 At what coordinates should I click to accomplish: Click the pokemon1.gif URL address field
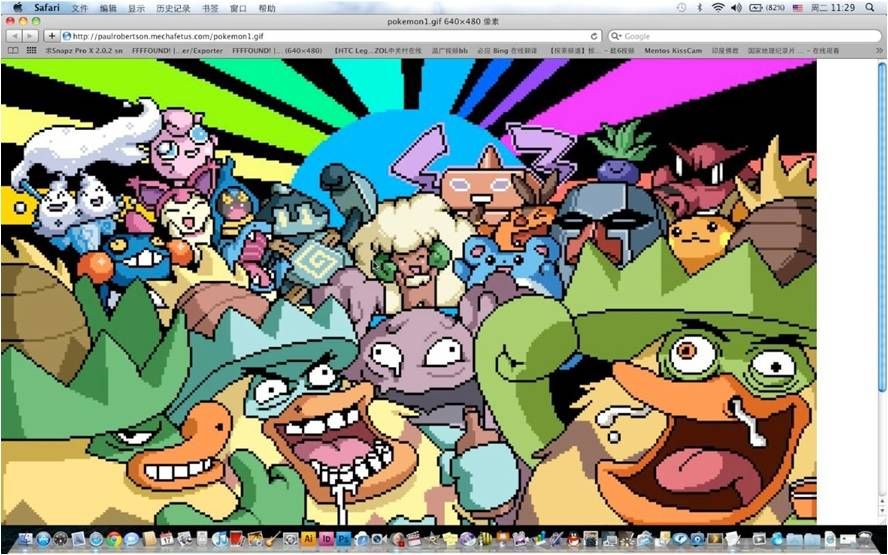(x=331, y=36)
